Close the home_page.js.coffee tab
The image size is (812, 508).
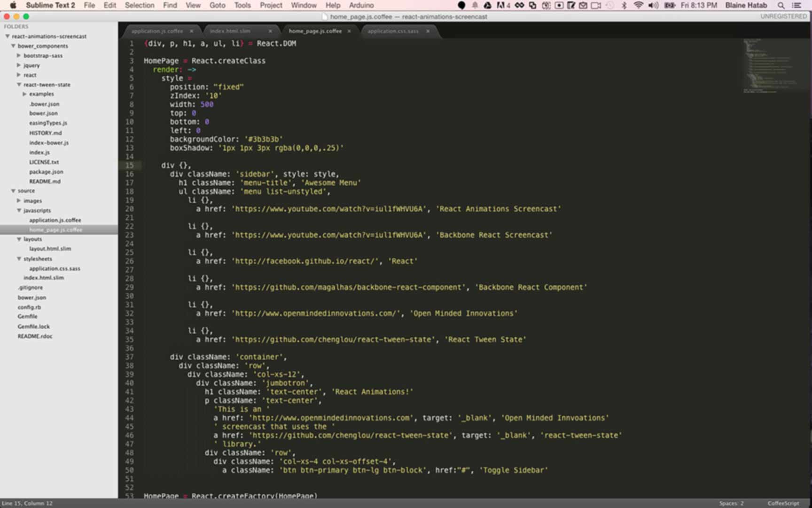click(x=349, y=31)
